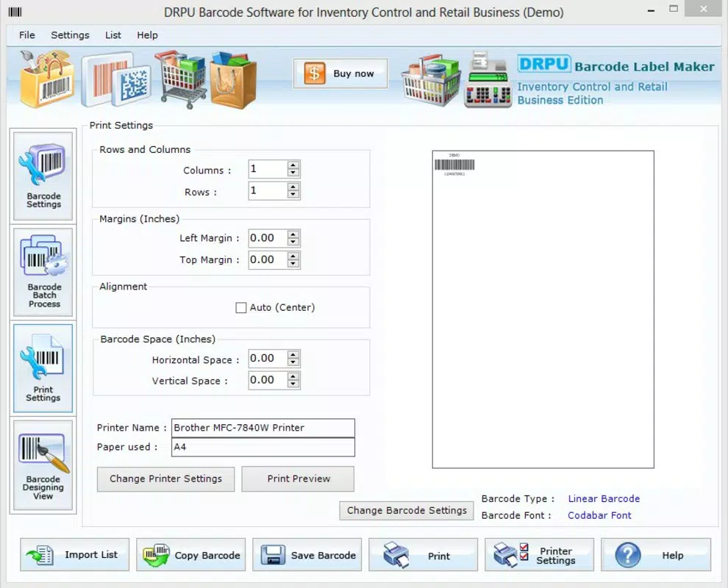
Task: Decrease Columns value with down arrow
Action: click(293, 173)
